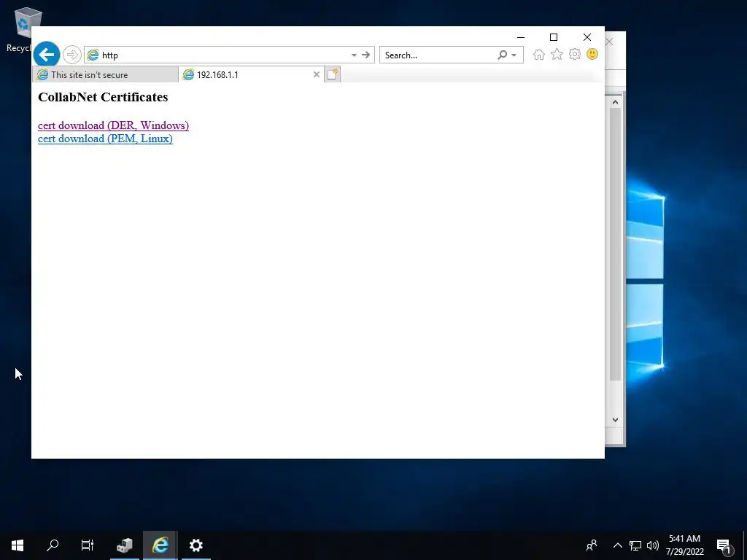The height and width of the screenshot is (560, 747).
Task: Open the Windows Start menu
Action: [x=18, y=545]
